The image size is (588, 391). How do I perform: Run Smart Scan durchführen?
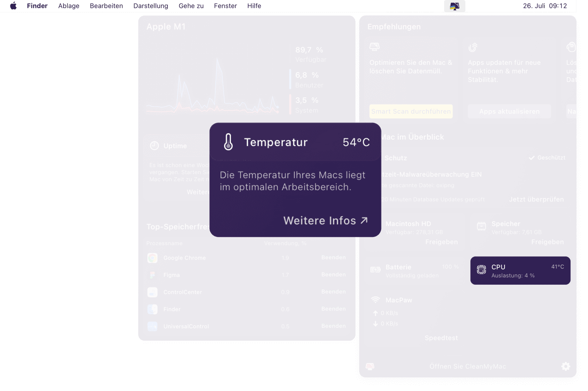(x=411, y=111)
